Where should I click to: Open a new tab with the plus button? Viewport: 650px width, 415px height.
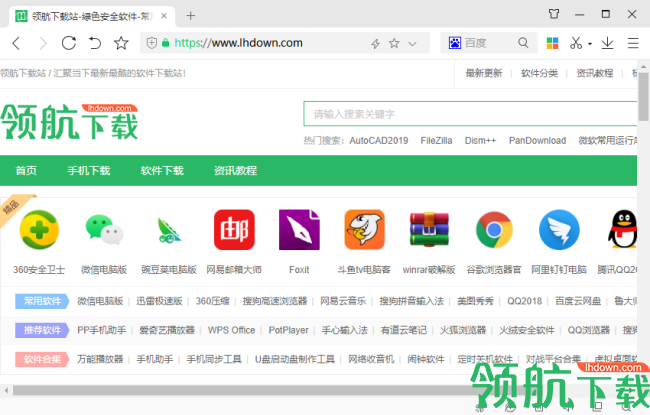point(191,16)
